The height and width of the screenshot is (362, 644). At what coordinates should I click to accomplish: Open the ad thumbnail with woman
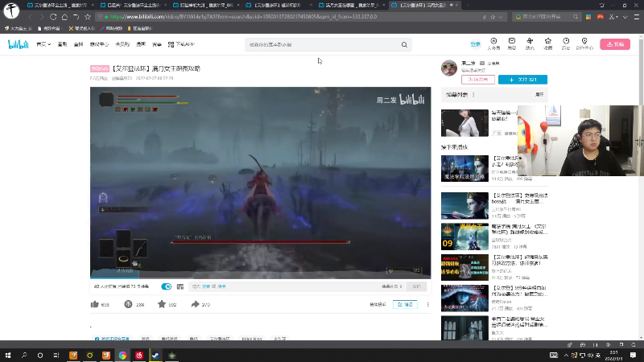[464, 123]
